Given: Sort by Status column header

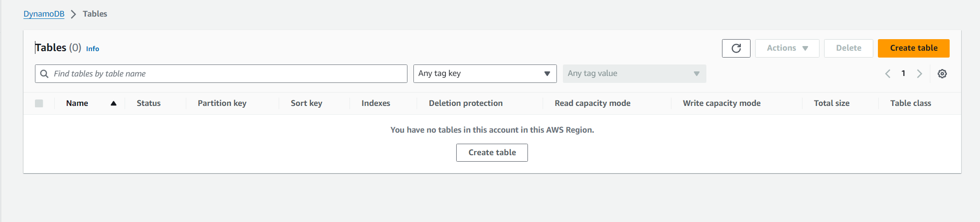Looking at the screenshot, I should [x=149, y=104].
